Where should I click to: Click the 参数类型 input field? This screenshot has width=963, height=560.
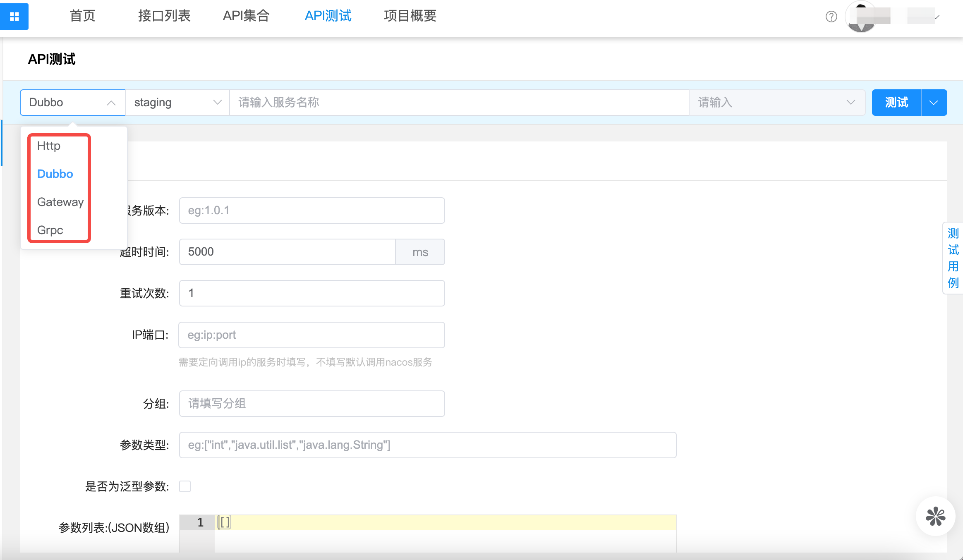[x=427, y=445]
